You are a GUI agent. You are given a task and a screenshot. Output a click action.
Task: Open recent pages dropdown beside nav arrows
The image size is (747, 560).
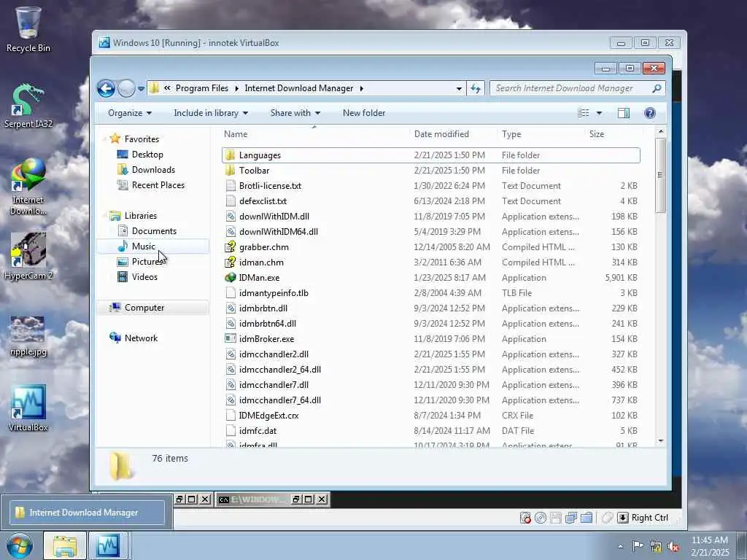click(141, 88)
